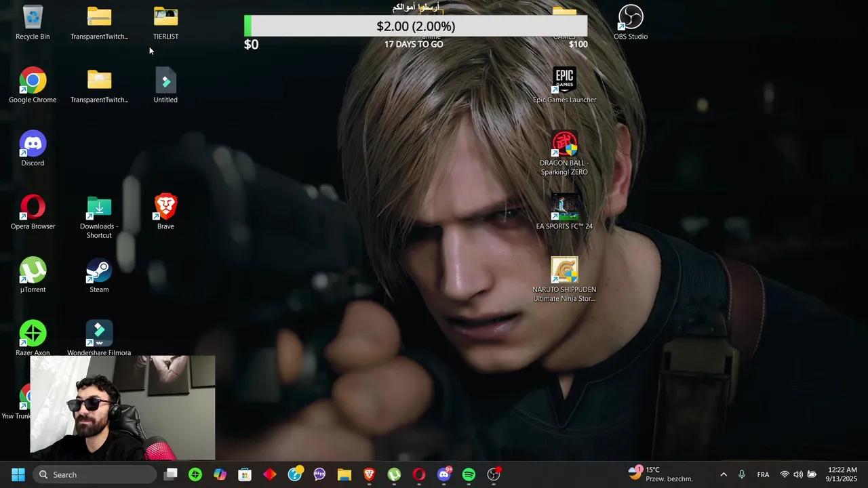This screenshot has height=488, width=868.
Task: Open Microsoft Store from the taskbar
Action: 245,474
